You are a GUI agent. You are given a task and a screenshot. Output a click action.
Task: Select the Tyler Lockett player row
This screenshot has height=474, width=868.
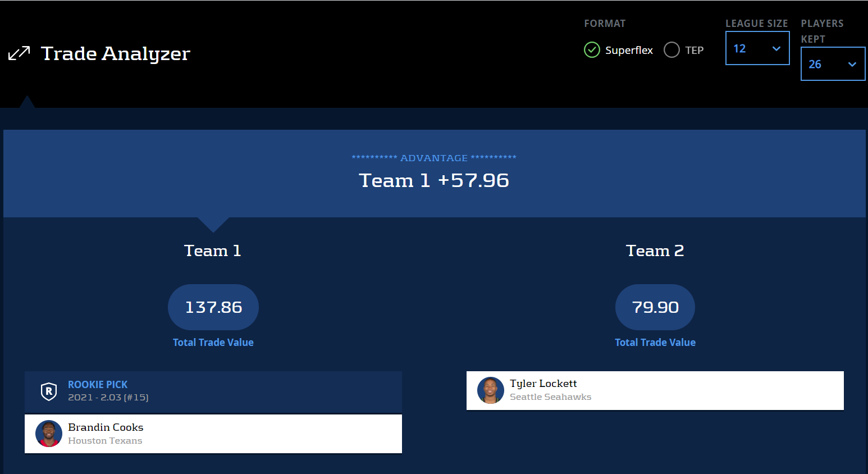pos(655,390)
